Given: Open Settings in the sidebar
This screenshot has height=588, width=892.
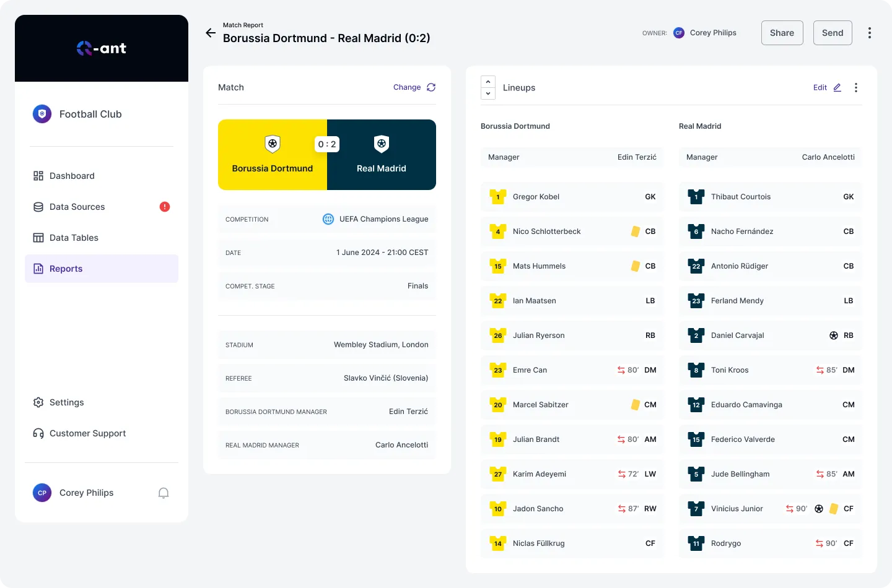Looking at the screenshot, I should coord(102,402).
